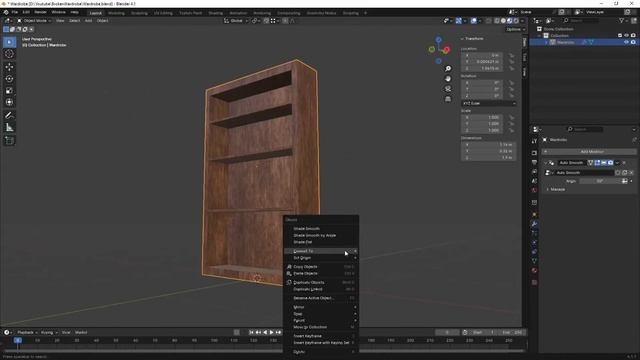Click the Blender logo menu icon

[6, 12]
